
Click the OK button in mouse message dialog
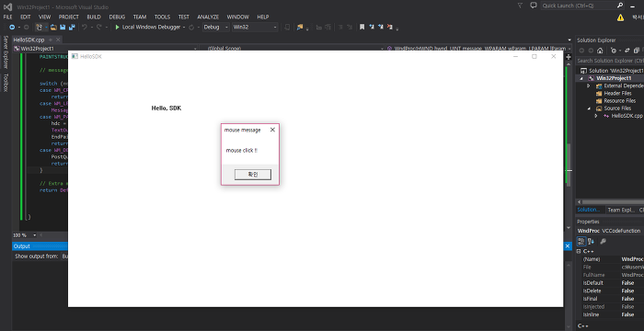[253, 175]
